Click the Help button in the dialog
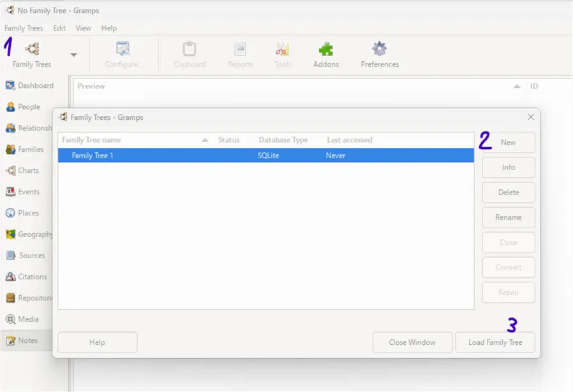Viewport: 573px width, 392px height. (x=97, y=342)
